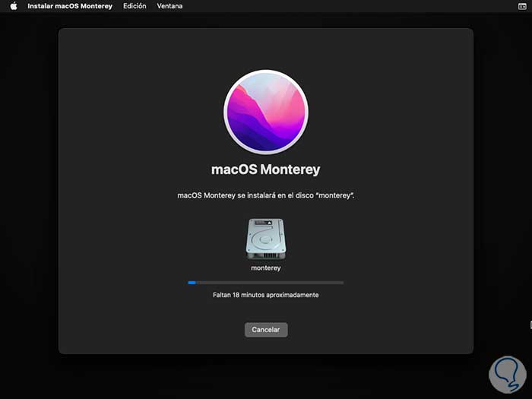This screenshot has height=399, width=532.
Task: Click the "Faltan 18 minutos aproximadamente" text
Action: [x=266, y=295]
